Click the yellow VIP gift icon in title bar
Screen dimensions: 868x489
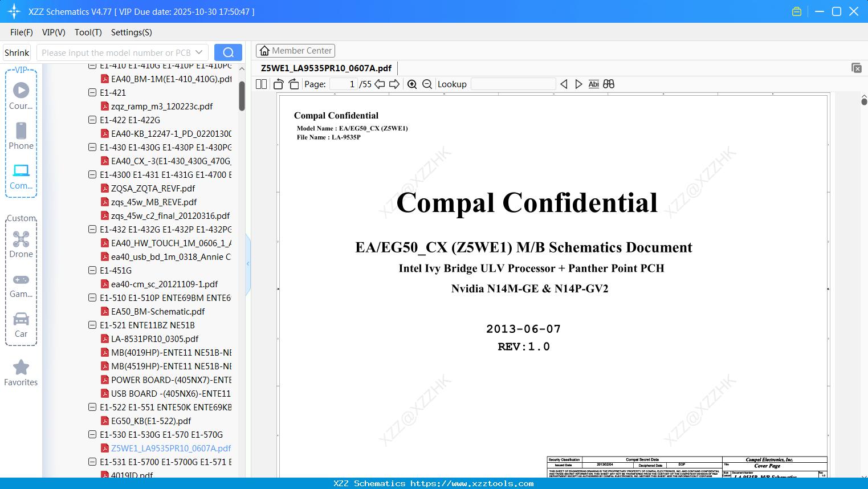[797, 11]
